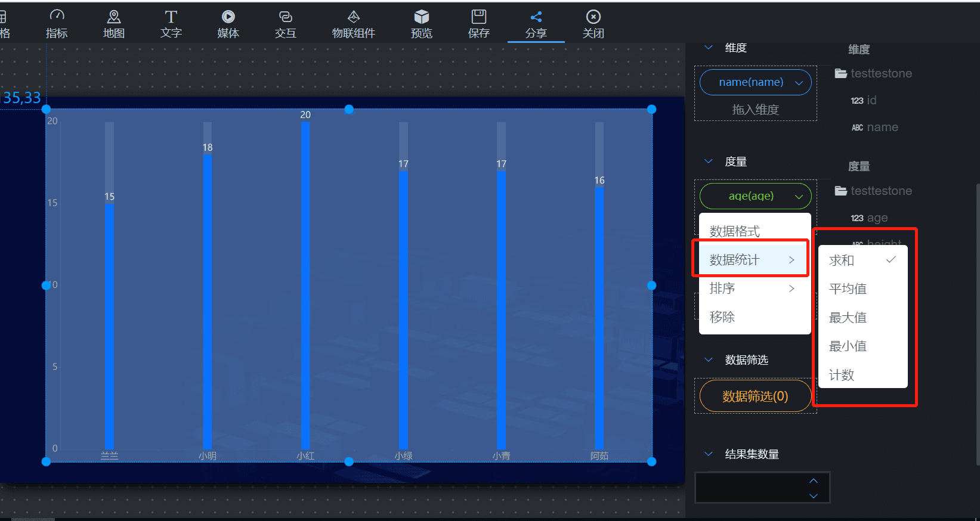Click the 小绿 axis label

tap(404, 456)
